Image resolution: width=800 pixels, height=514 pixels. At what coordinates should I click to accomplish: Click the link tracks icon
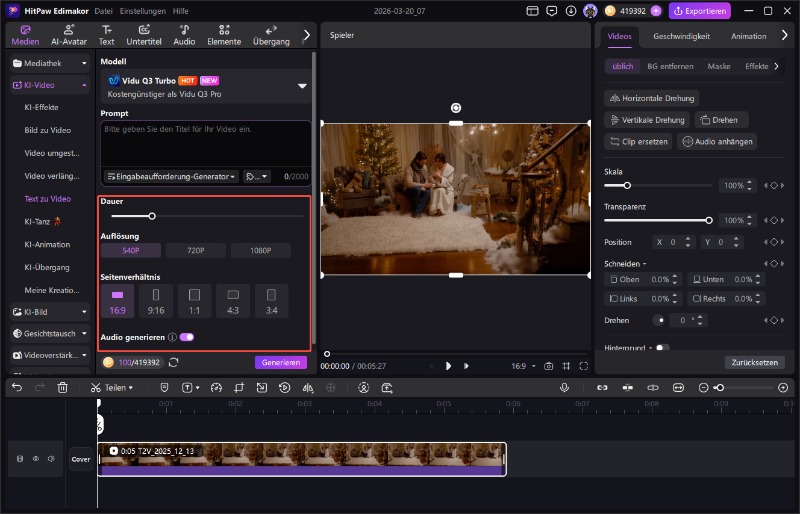[602, 388]
